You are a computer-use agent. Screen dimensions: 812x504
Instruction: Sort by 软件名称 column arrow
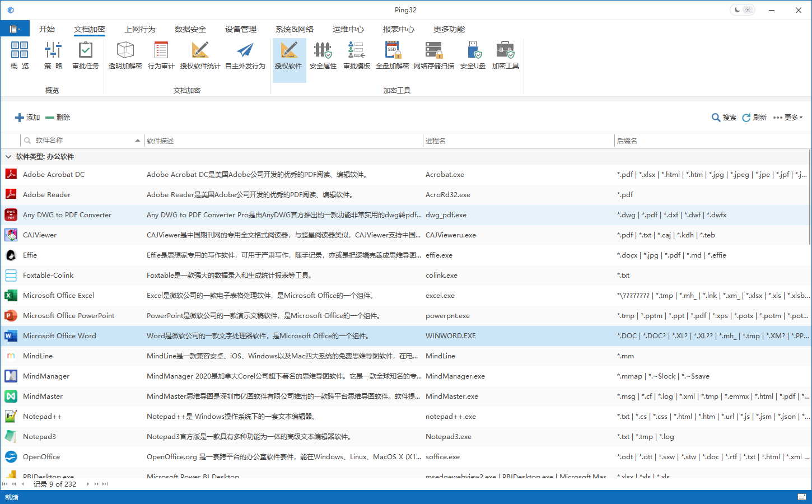[138, 141]
